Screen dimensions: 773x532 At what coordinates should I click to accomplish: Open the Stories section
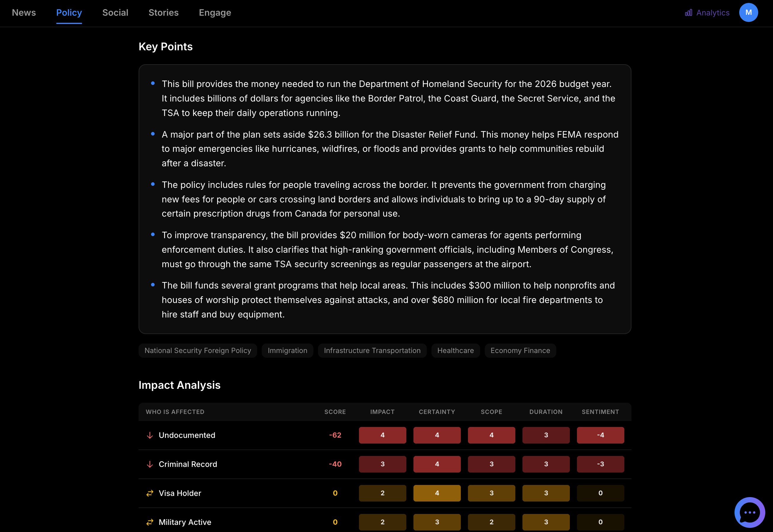click(x=163, y=12)
